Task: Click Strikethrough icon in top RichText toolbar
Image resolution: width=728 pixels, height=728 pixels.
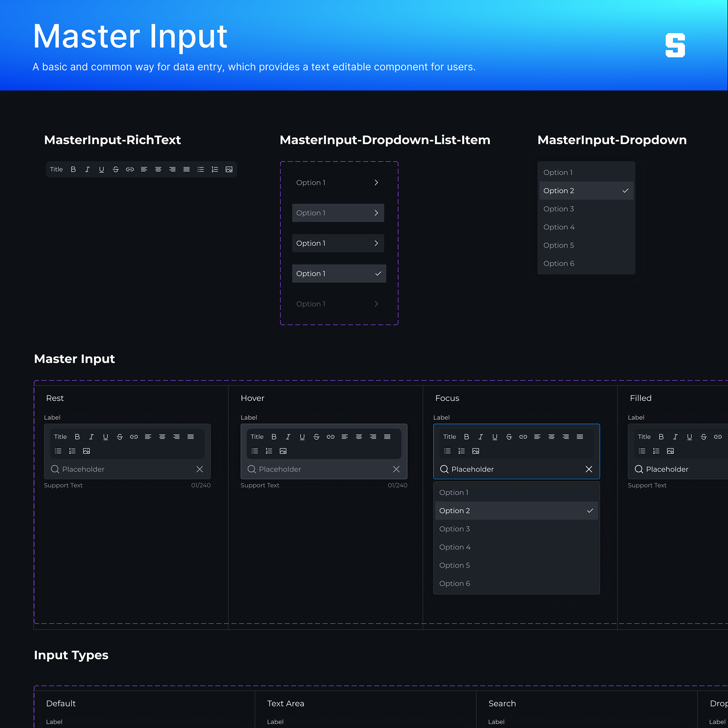Action: [116, 169]
